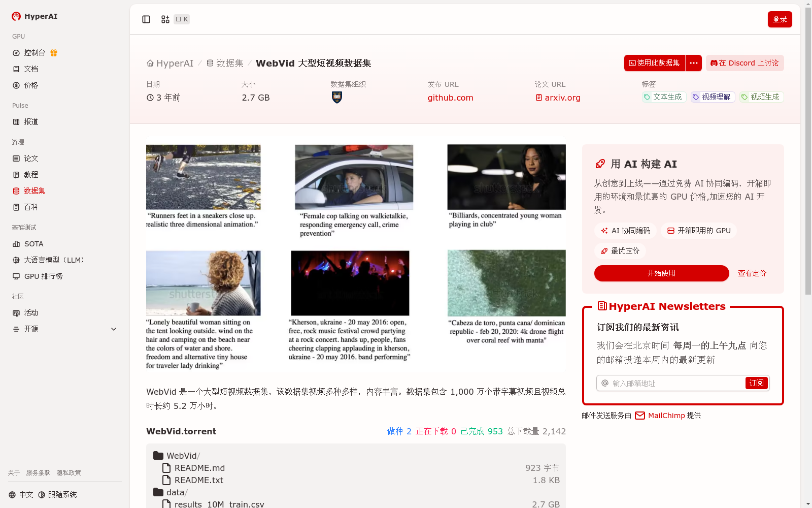Click 最优定价 chip
Screen dimensions: 812x508
click(620, 251)
